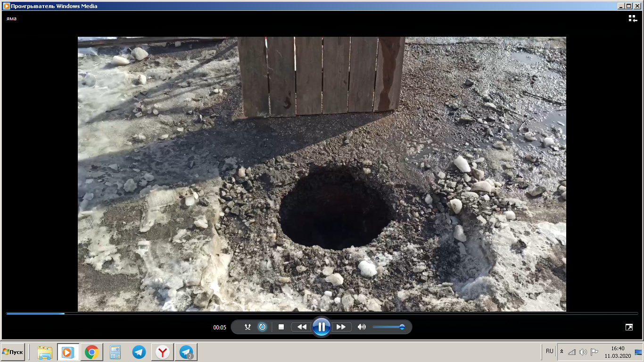The height and width of the screenshot is (362, 644).
Task: Seek along the video progress bar
Action: pyautogui.click(x=322, y=313)
